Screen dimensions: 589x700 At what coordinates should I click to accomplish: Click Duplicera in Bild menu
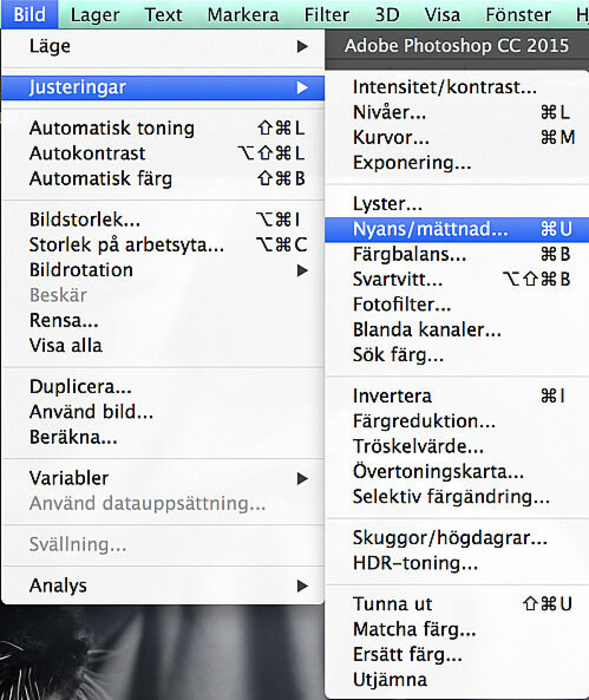162,387
